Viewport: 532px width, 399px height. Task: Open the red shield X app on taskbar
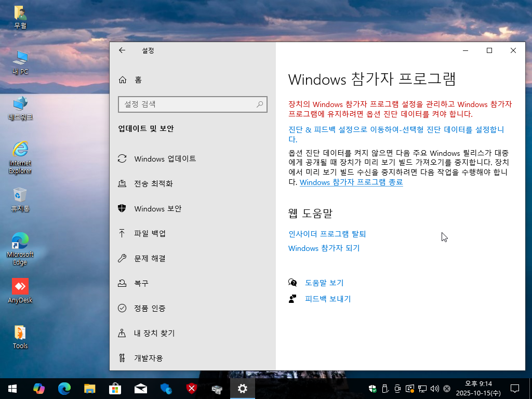(191, 389)
